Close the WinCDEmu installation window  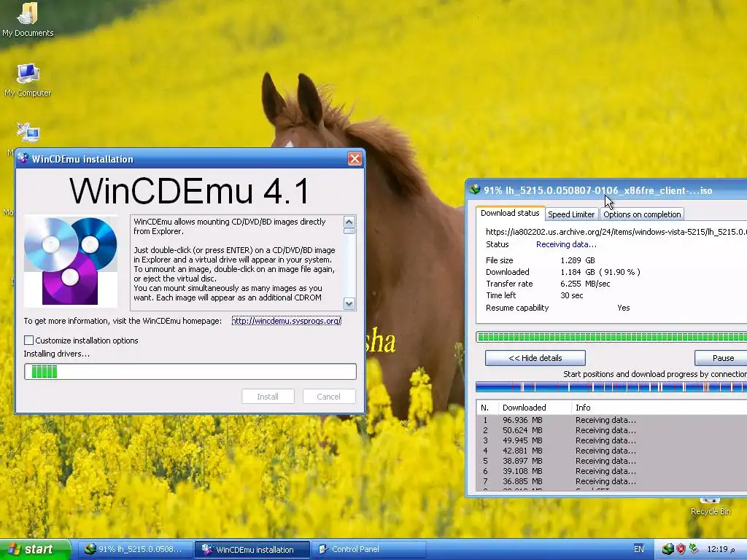(x=355, y=158)
